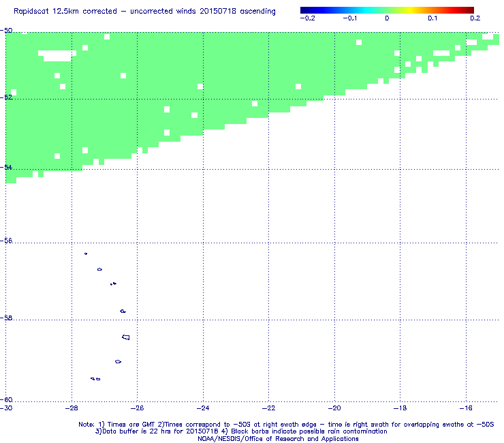Click the -28 longitude axis label
Screen dimensions: 504x443
coord(72,408)
